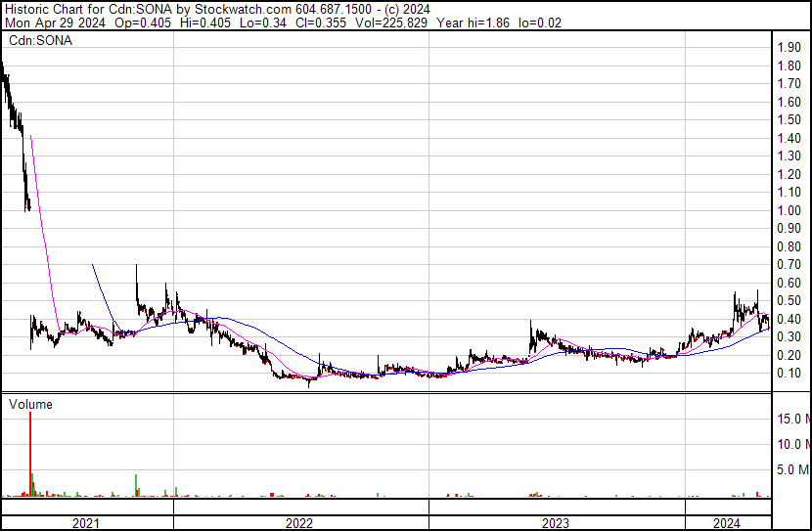Click the 1.00 price axis label
812x531 pixels.
(x=790, y=210)
